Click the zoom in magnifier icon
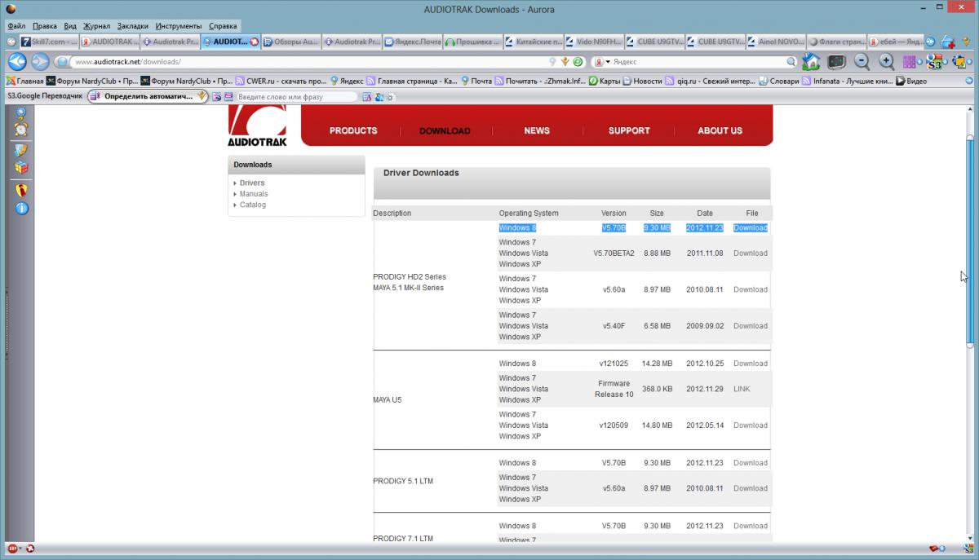This screenshot has height=560, width=979. (887, 61)
